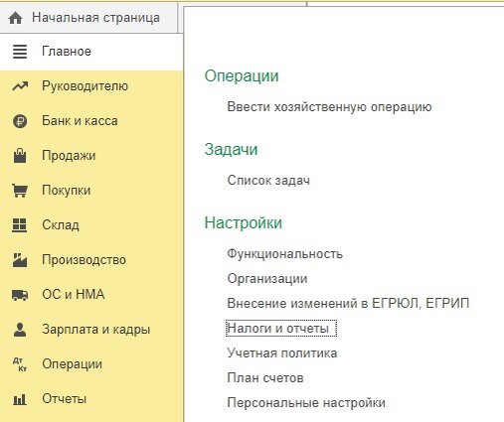Image resolution: width=504 pixels, height=422 pixels.
Task: Open Ввести хозяйственную операцию link
Action: coord(329,107)
